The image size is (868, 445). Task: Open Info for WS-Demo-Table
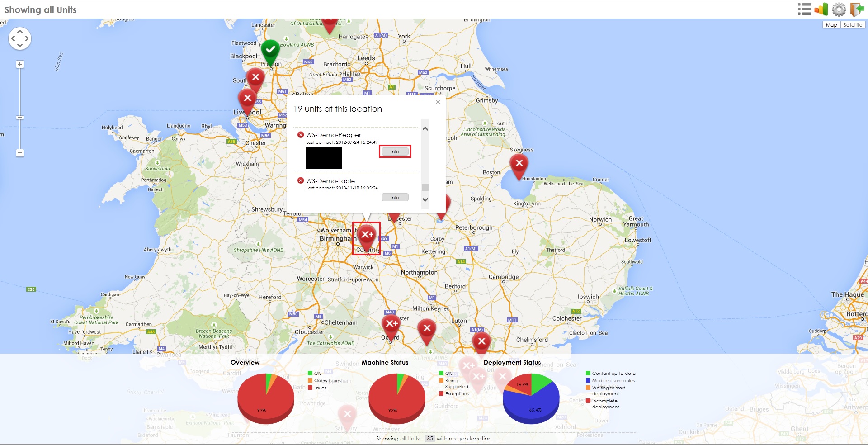tap(395, 197)
